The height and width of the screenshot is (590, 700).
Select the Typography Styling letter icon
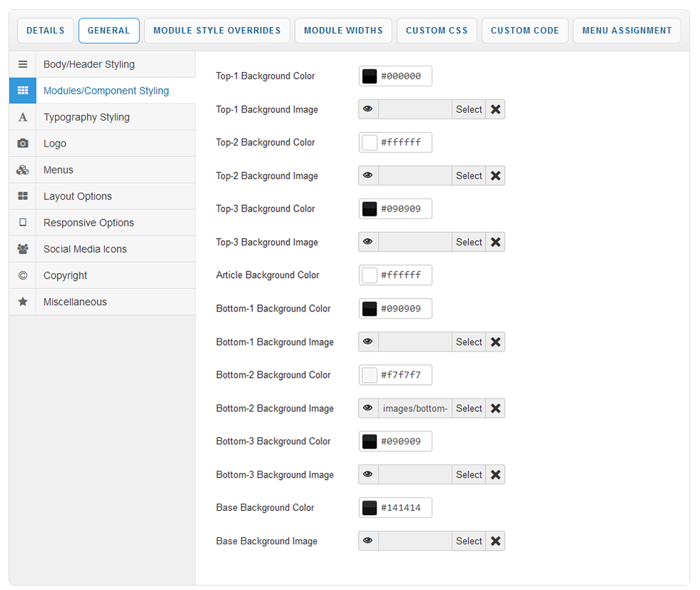23,117
